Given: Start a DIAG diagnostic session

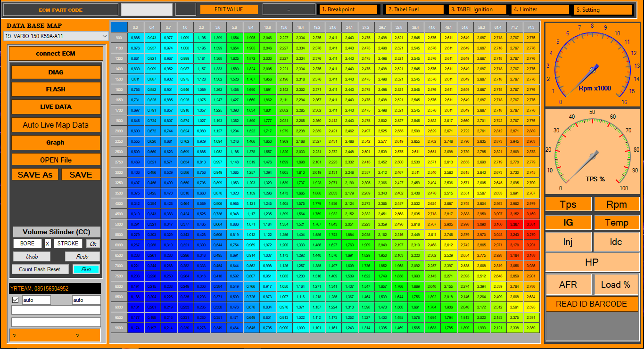Looking at the screenshot, I should pos(56,71).
